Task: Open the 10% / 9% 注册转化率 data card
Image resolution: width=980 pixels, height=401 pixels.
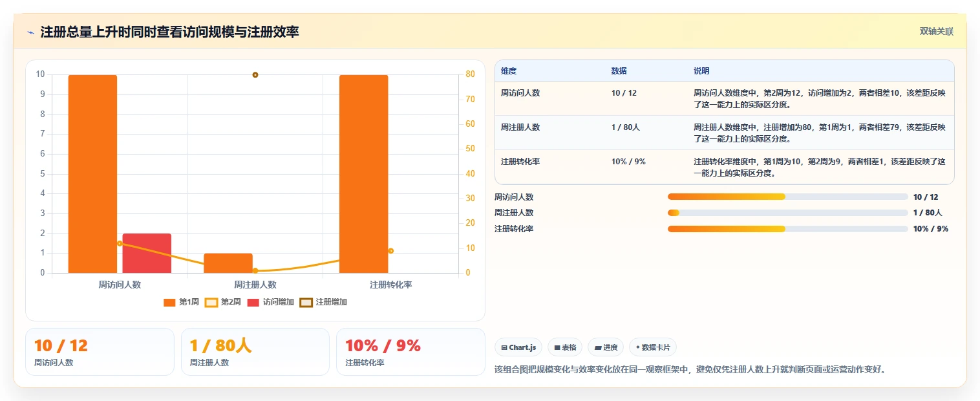Action: tap(411, 352)
